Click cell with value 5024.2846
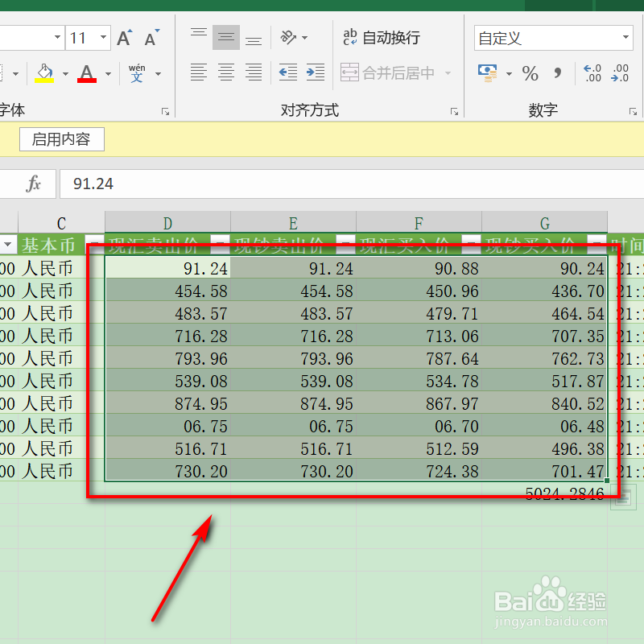Viewport: 644px width, 644px height. (x=545, y=493)
